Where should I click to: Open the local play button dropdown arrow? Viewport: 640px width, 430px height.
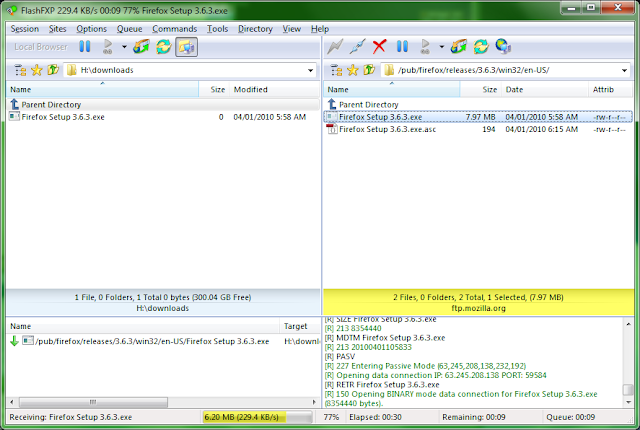[x=124, y=47]
